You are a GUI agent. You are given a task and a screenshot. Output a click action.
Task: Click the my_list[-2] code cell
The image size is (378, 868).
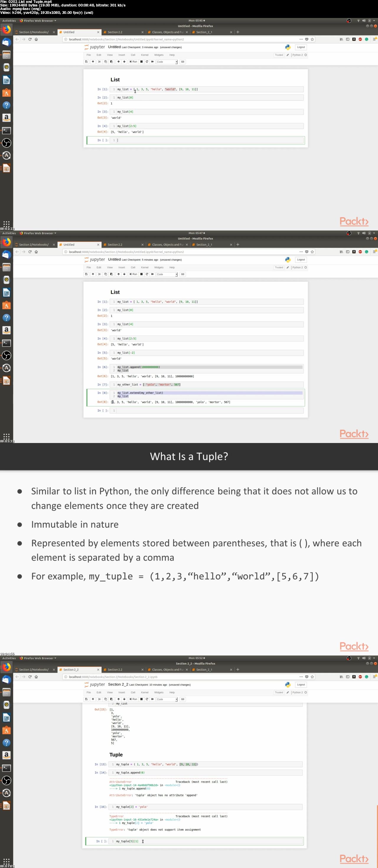click(206, 353)
